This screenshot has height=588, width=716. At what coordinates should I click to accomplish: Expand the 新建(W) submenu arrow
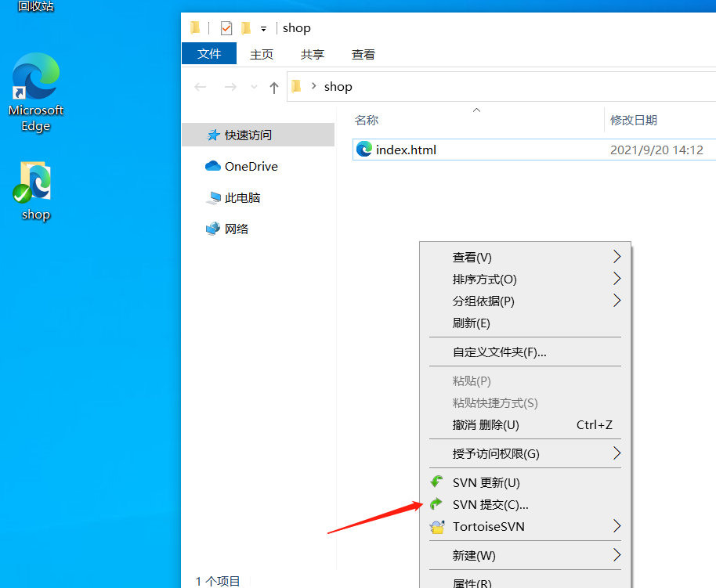coord(617,554)
